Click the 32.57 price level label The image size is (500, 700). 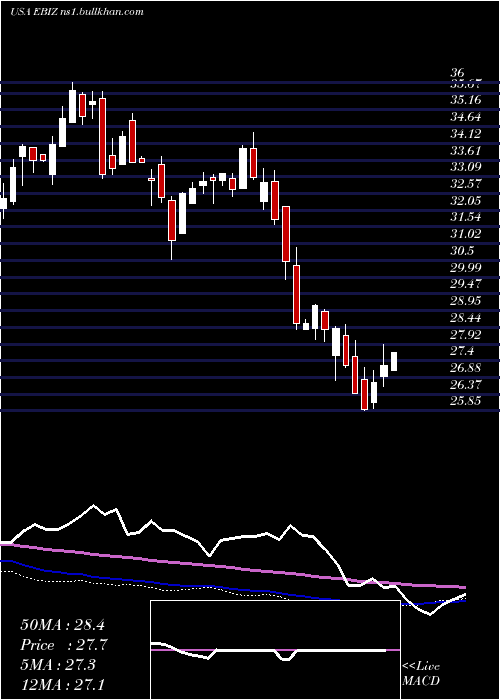pos(466,184)
